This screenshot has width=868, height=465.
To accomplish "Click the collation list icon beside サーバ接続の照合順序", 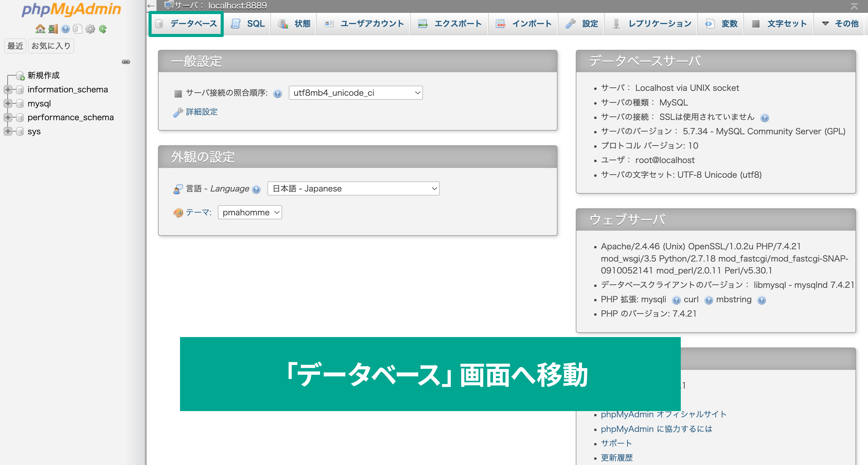I will 178,93.
